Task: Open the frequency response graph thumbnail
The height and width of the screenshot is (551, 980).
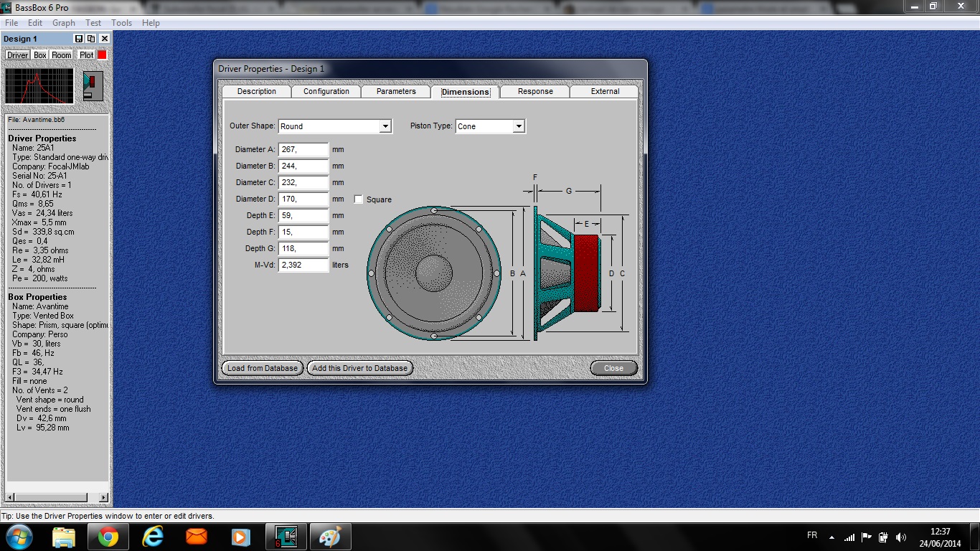Action: (39, 86)
